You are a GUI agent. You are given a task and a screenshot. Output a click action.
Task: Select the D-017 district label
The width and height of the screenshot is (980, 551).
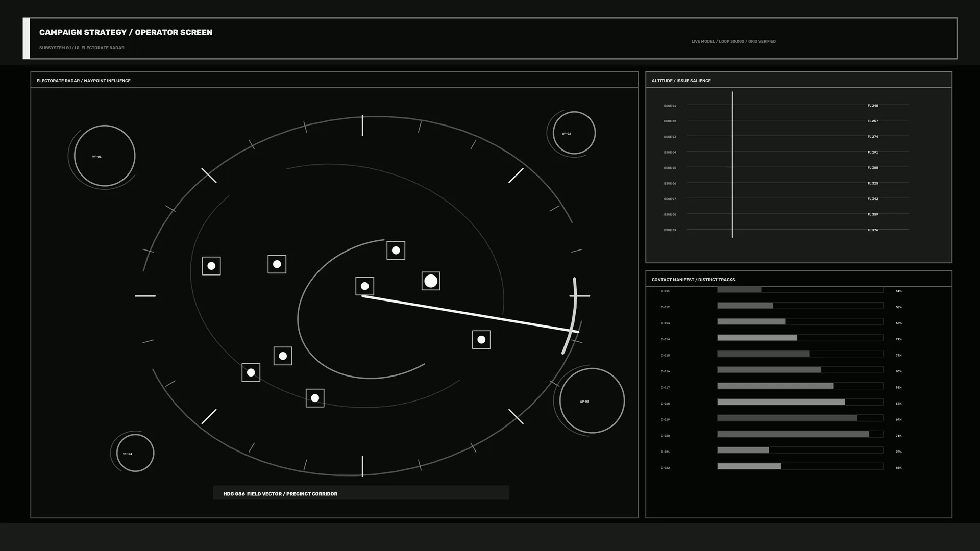(x=665, y=388)
